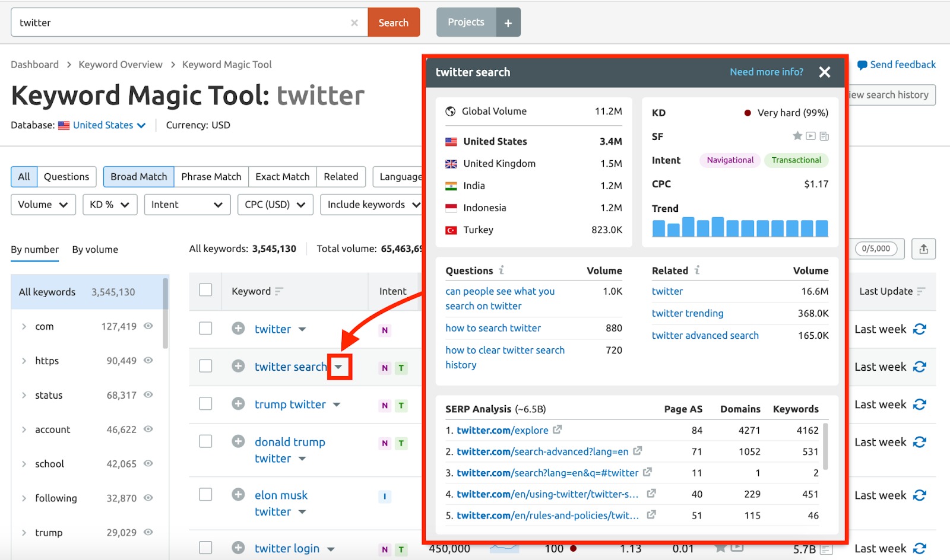Check the 'trump twitter' row checkbox

(x=205, y=403)
